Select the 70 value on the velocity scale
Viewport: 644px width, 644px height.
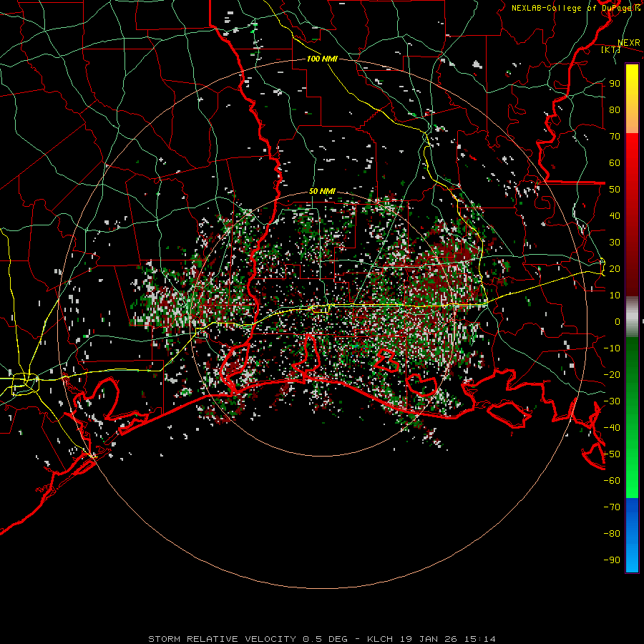pos(615,137)
